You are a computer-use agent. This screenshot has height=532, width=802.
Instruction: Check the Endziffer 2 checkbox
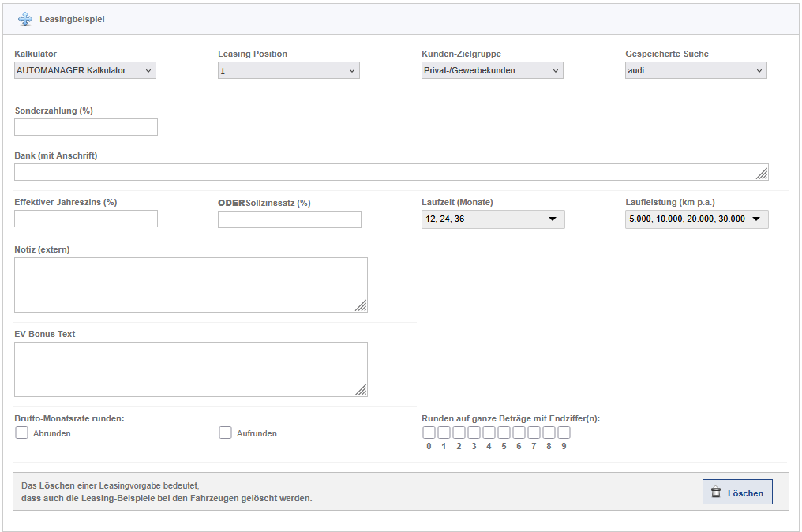459,433
